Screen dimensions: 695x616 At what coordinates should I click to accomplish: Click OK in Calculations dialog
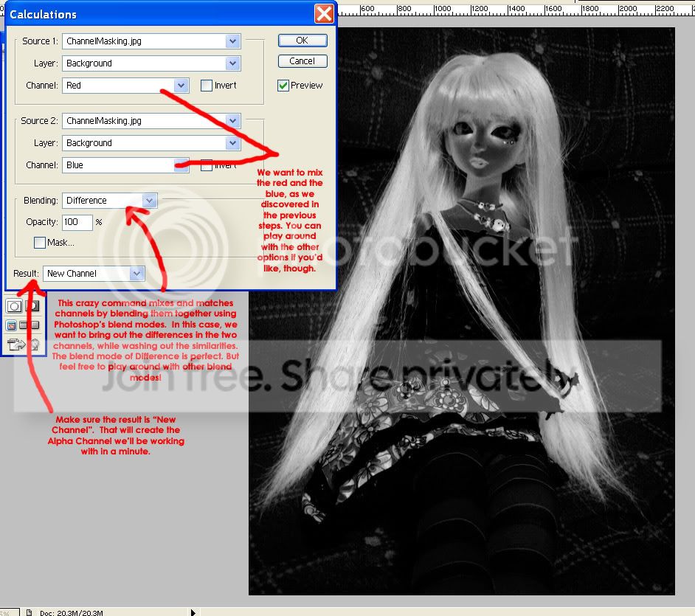[x=302, y=41]
